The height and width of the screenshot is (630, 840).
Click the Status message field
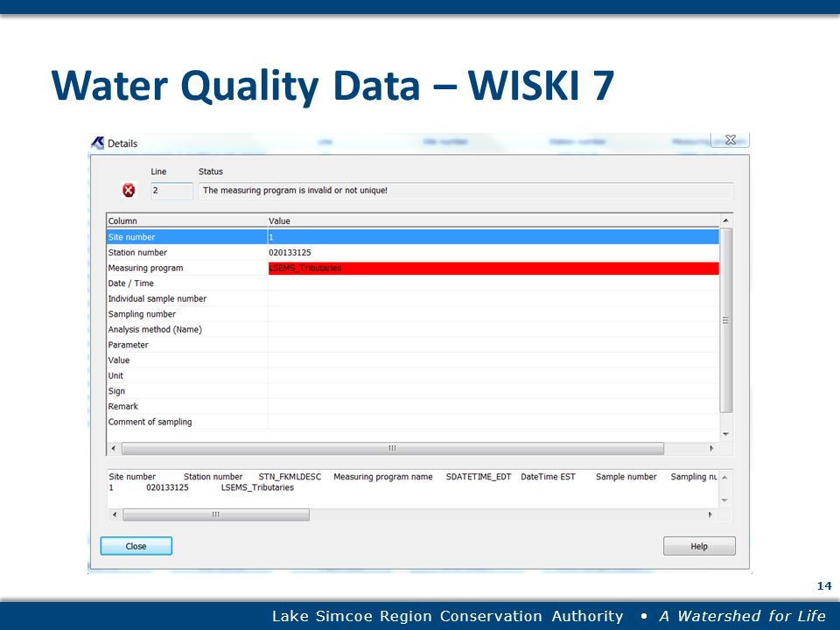465,191
